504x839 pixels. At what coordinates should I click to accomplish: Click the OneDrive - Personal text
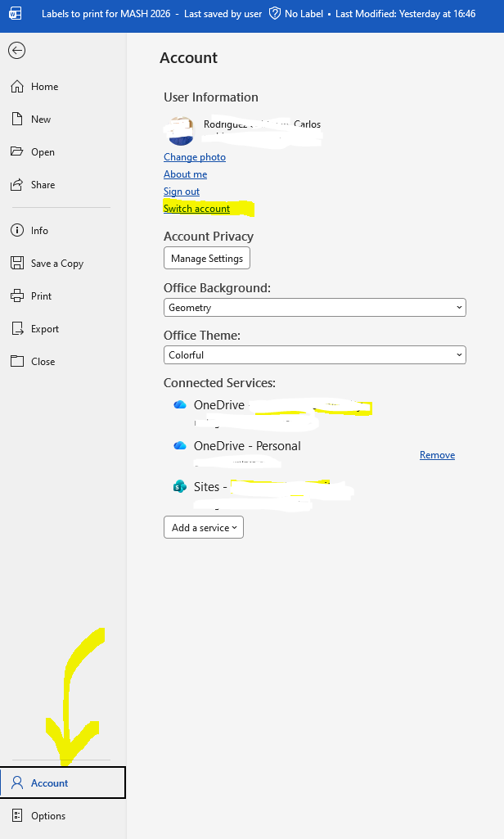(x=247, y=446)
